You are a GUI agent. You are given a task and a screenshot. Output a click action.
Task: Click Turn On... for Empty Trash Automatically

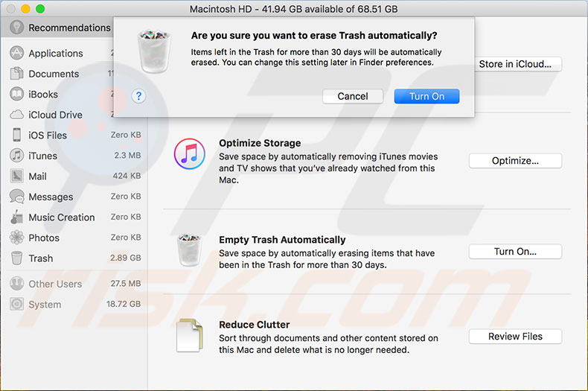coord(515,252)
